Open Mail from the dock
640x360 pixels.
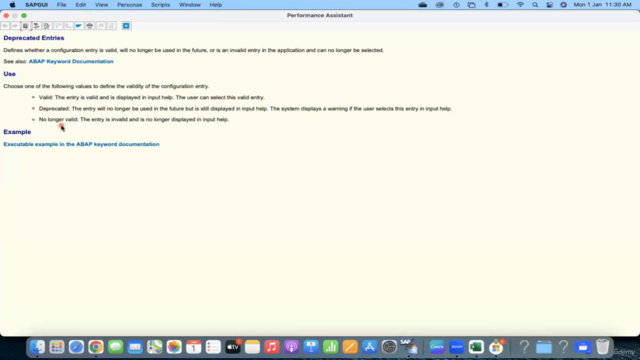pyautogui.click(x=135, y=347)
